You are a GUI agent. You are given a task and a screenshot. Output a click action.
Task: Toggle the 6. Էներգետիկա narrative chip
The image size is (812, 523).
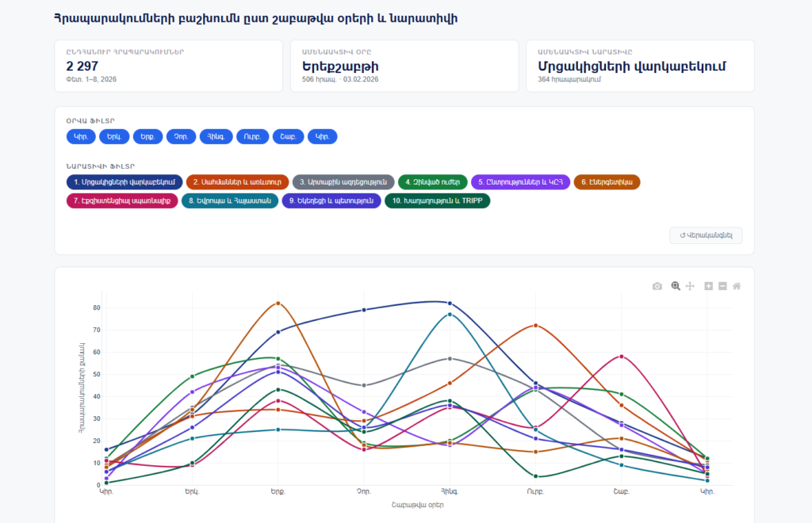point(606,182)
